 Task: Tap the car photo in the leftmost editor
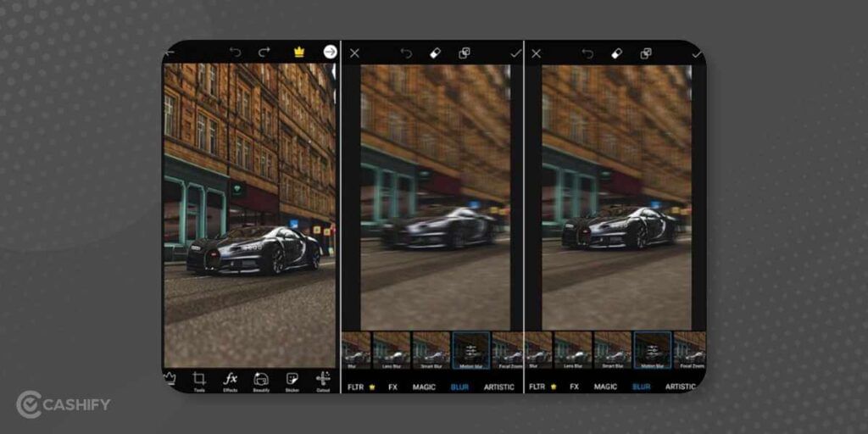(x=250, y=215)
